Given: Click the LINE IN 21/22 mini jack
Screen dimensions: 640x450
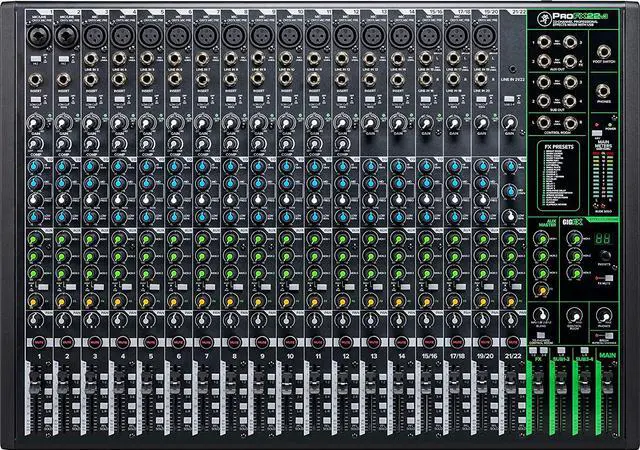Looking at the screenshot, I should coord(512,69).
